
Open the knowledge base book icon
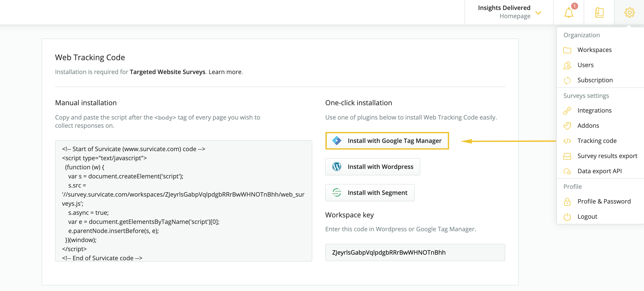[x=599, y=13]
